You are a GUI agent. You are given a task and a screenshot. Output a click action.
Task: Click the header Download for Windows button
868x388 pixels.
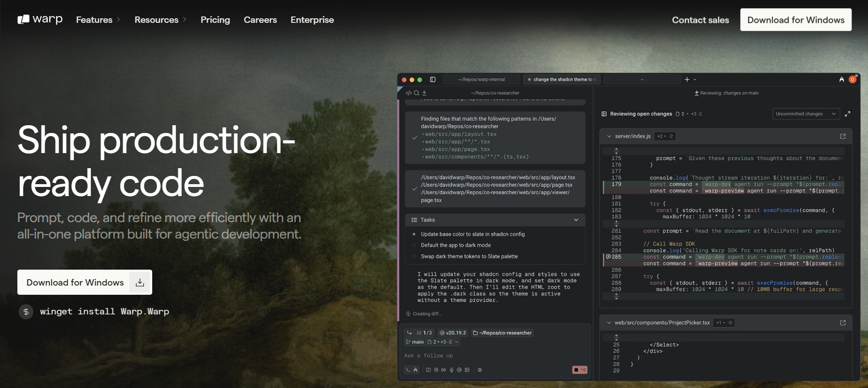pos(796,20)
